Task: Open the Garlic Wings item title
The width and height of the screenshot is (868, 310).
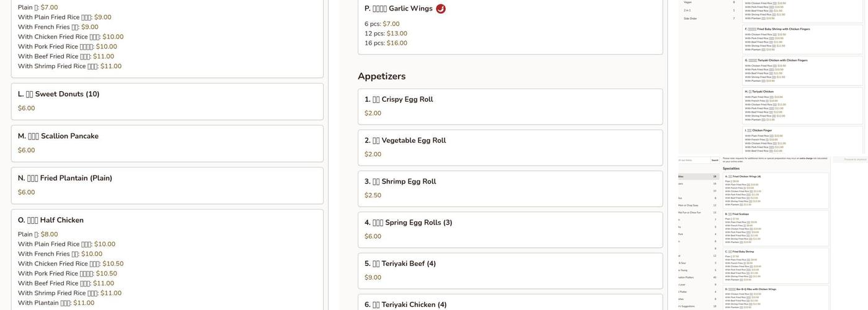Action: tap(400, 9)
